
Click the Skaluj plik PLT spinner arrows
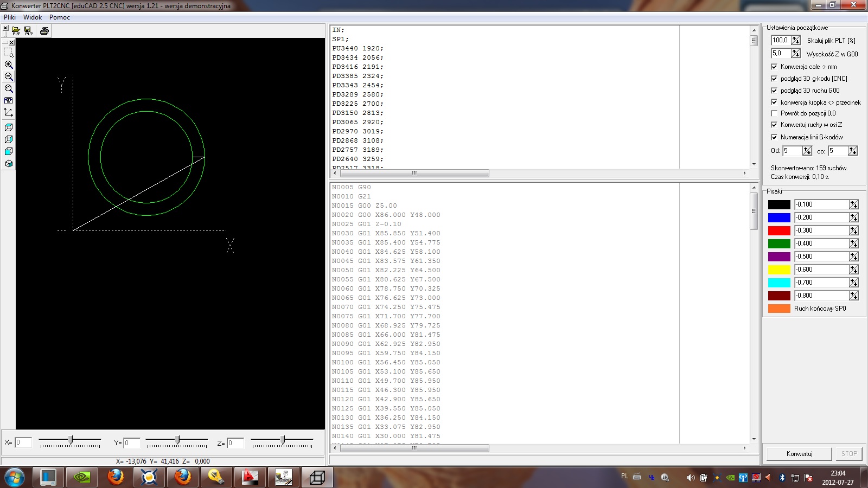pos(796,40)
